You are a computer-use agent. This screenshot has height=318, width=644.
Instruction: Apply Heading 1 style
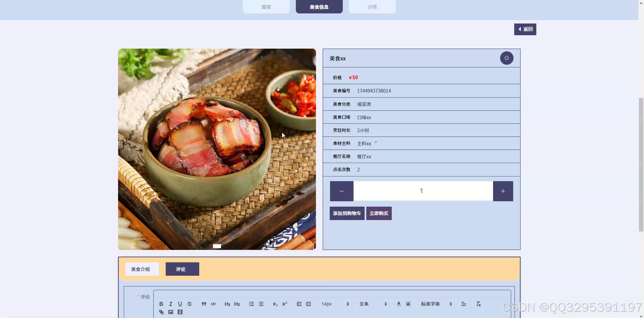tap(227, 304)
